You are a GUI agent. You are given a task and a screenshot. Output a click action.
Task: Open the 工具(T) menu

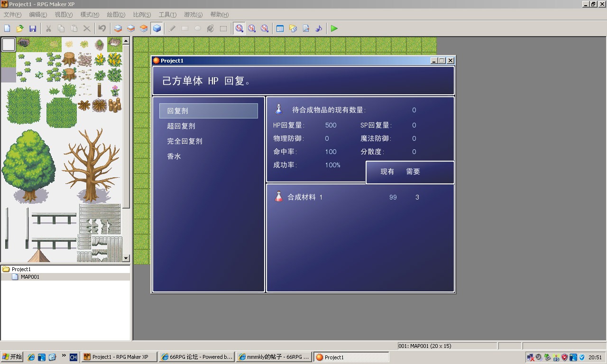167,15
